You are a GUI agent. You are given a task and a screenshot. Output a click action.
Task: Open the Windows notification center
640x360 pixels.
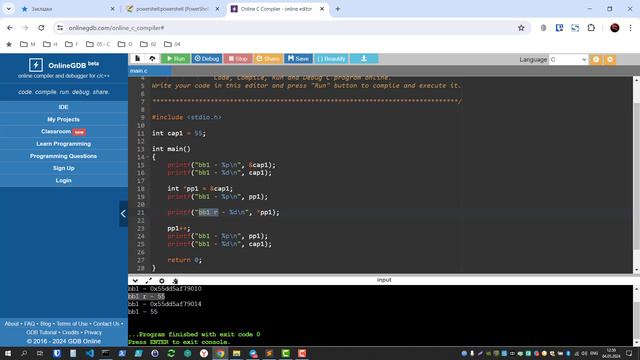coord(629,353)
